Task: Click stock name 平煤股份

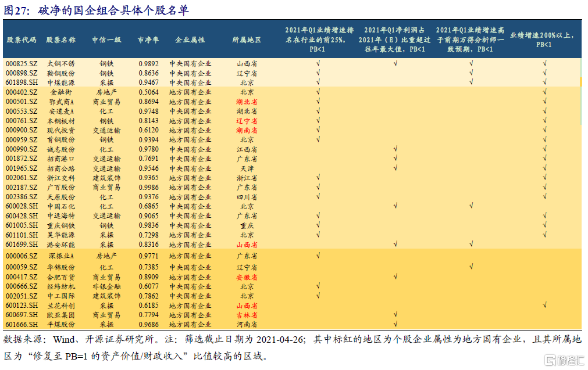Action: 60,325
